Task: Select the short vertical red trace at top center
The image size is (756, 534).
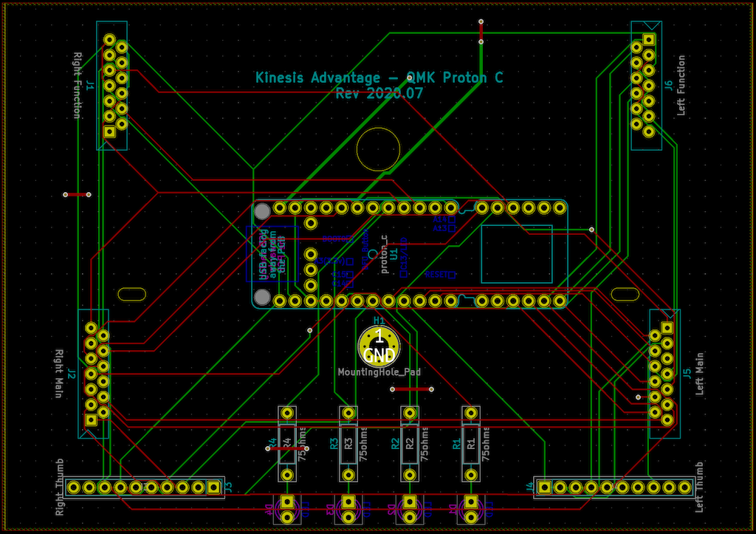Action: tap(481, 32)
